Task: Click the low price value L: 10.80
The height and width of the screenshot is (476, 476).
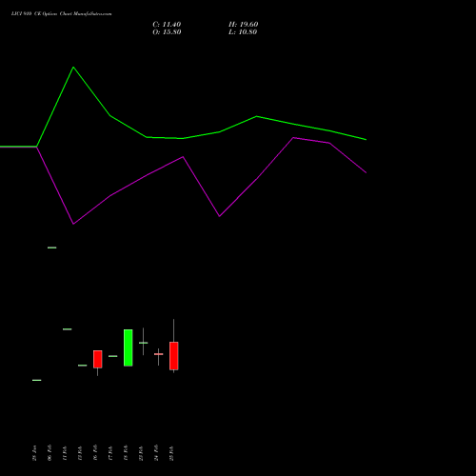Action: pos(243,32)
